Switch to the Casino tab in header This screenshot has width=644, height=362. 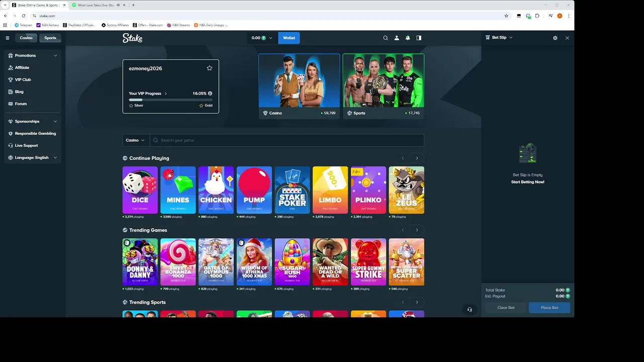(x=26, y=38)
